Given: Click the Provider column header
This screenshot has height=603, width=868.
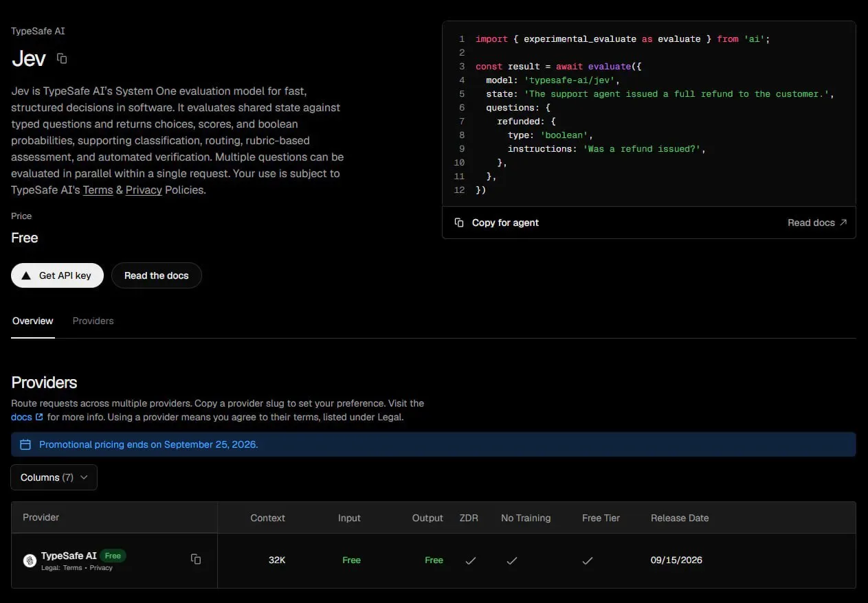Looking at the screenshot, I should pos(41,518).
